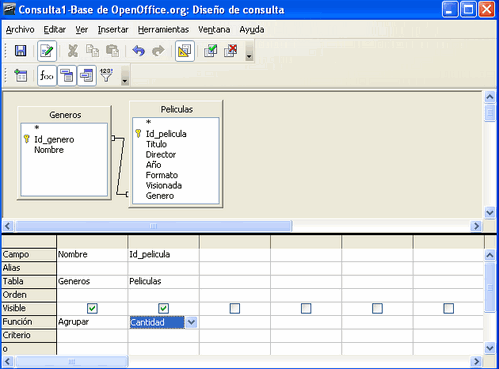Run the query with green check icon

[211, 51]
